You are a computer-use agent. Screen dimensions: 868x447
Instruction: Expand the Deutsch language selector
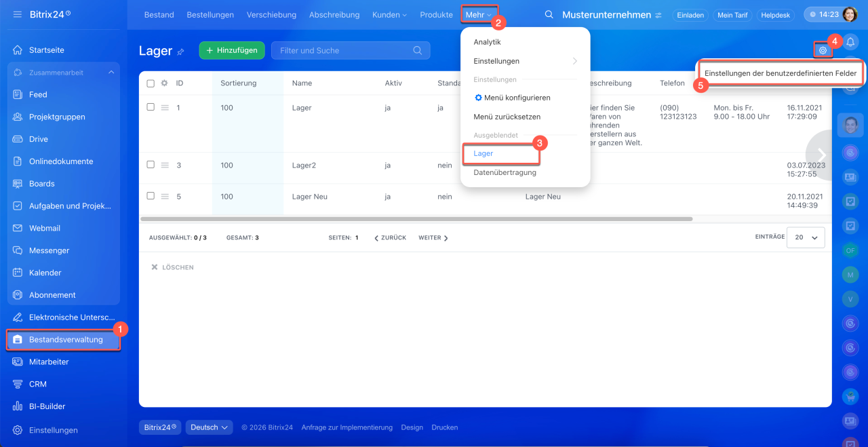(209, 427)
